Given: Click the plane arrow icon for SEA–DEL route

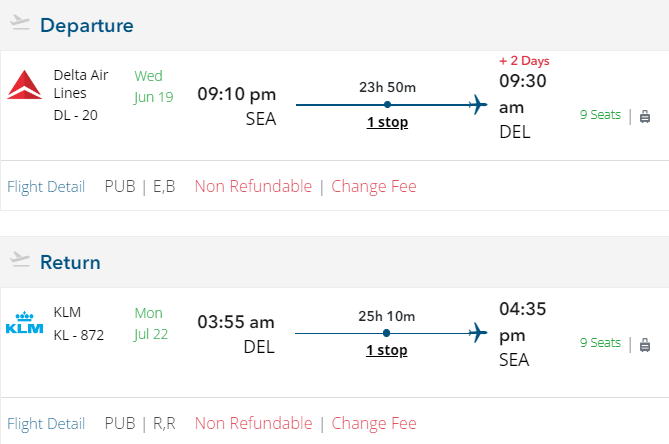Looking at the screenshot, I should tap(477, 104).
